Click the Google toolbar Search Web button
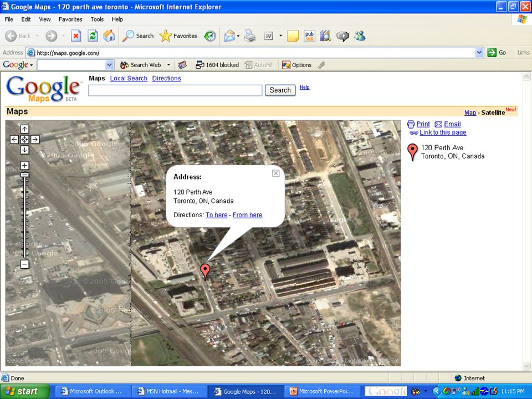 click(x=140, y=65)
